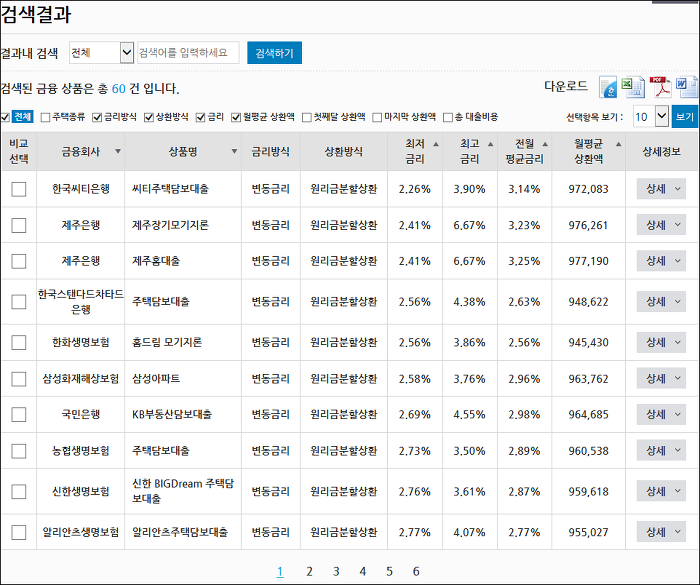Select compare checkbox for 제주장기모기지론 row
Screen dimensions: 700x585
[x=19, y=225]
